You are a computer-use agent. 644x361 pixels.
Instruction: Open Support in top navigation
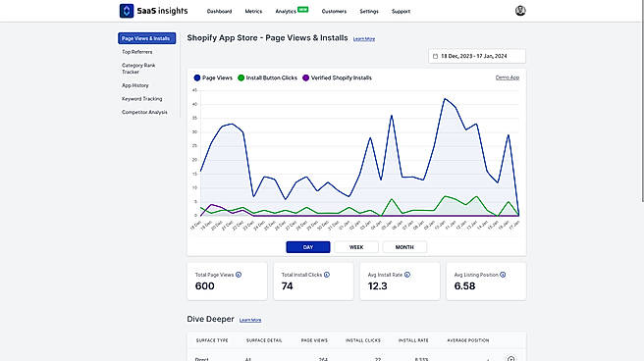(x=401, y=12)
